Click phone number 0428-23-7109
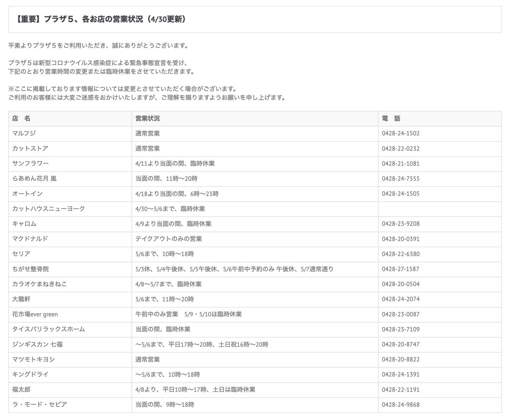 (401, 330)
